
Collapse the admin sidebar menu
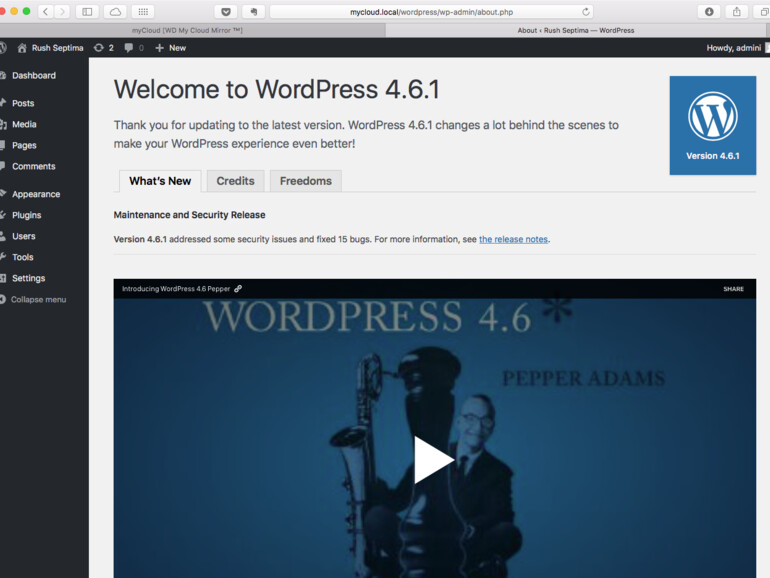coord(37,300)
